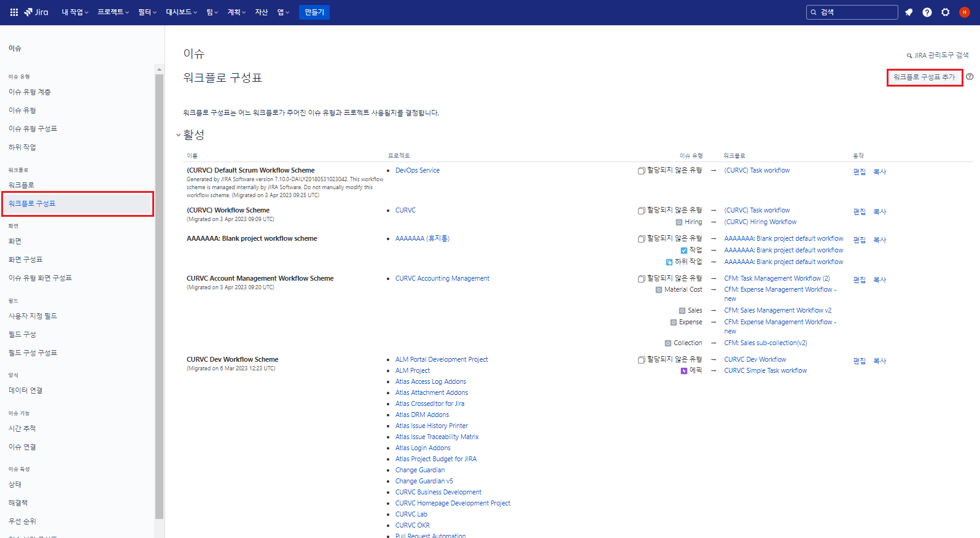Open the settings gear icon
Screen dimensions: 980x538
[946, 12]
